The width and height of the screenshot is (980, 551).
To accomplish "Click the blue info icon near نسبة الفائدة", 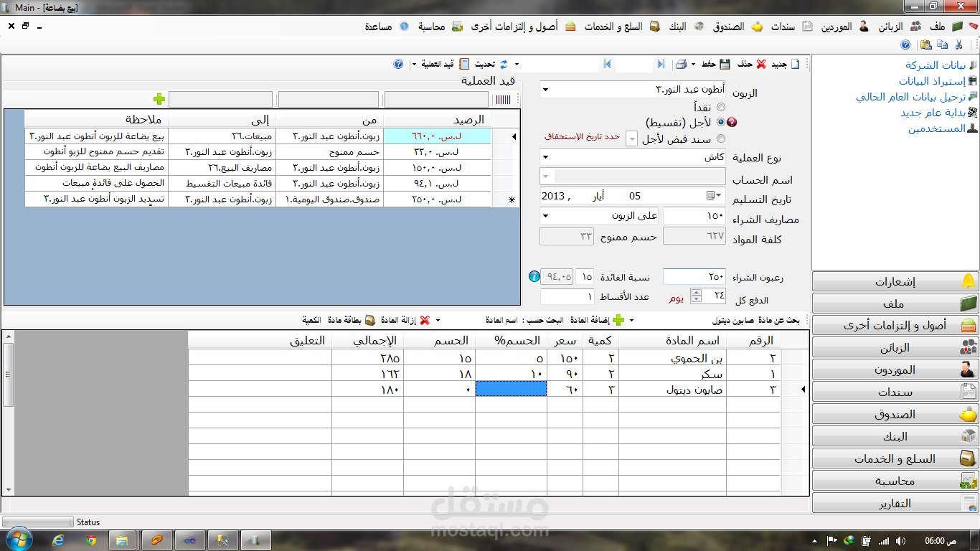I will coord(534,276).
